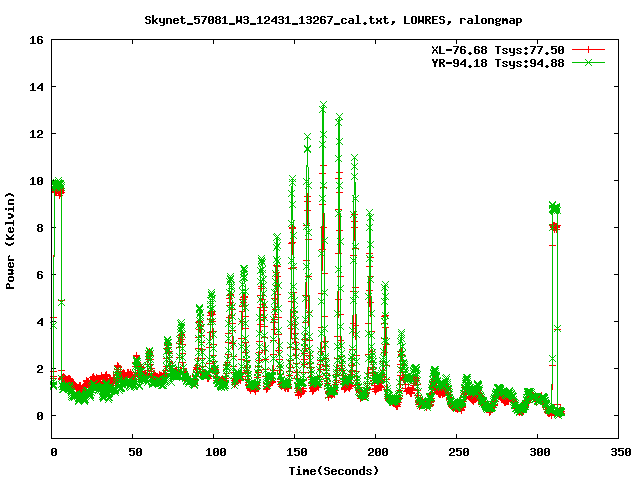640x480 pixels.
Task: Click the y-axis tick label 16
Action: [36, 40]
